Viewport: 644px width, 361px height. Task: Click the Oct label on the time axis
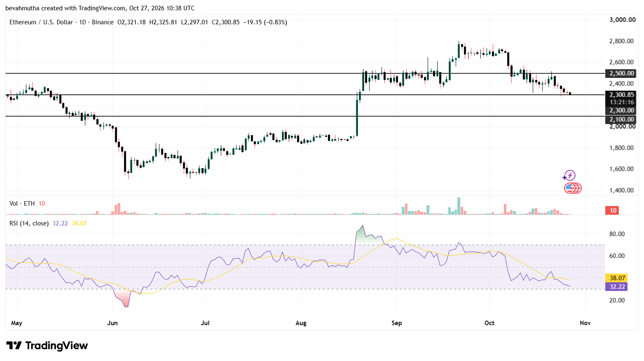pos(489,323)
